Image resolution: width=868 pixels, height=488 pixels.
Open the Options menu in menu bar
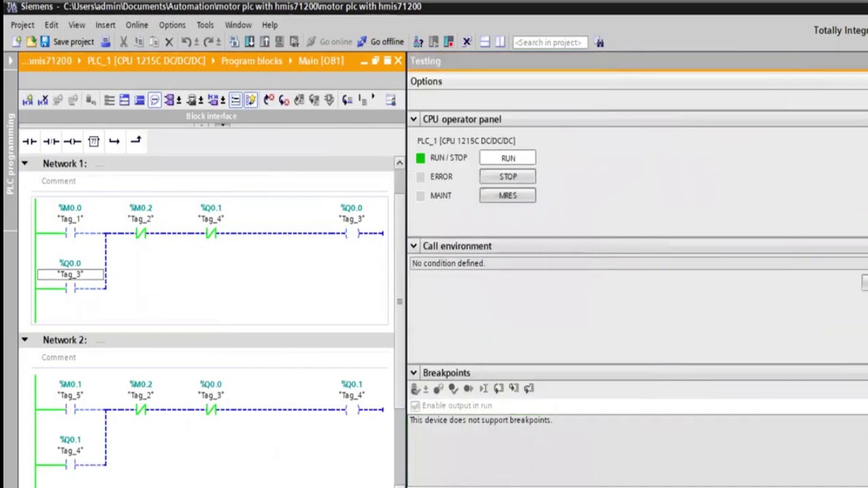(x=172, y=25)
